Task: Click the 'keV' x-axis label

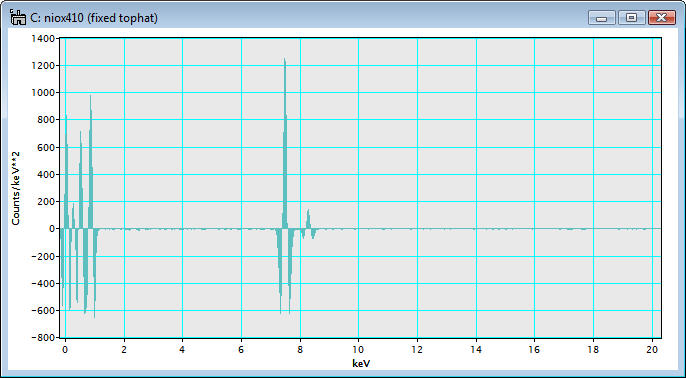Action: 359,364
